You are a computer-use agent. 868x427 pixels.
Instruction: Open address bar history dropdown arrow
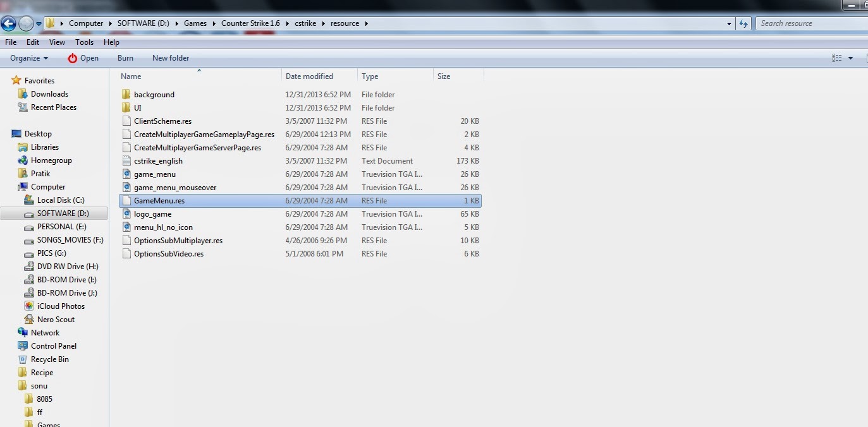730,23
